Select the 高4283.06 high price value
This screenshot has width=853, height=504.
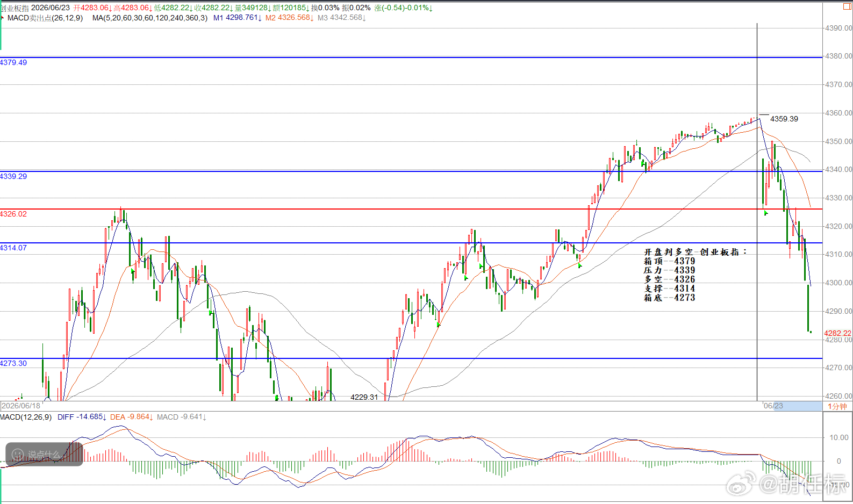pyautogui.click(x=133, y=8)
